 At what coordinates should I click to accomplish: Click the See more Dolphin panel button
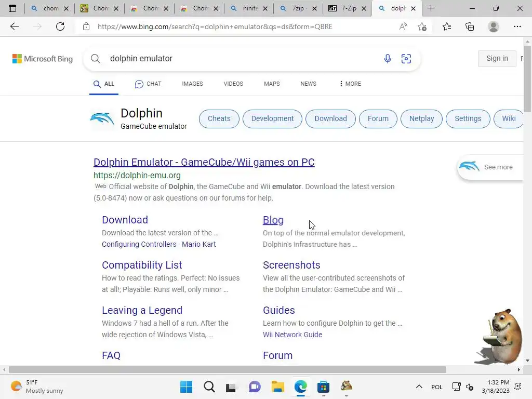(490, 167)
